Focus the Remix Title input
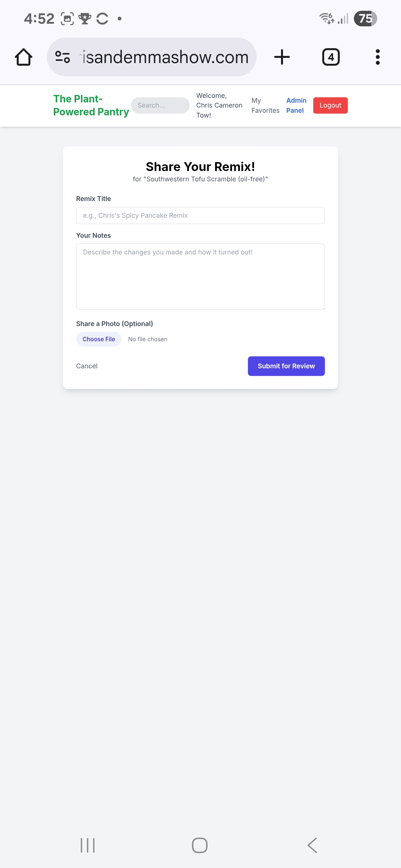 [x=200, y=216]
